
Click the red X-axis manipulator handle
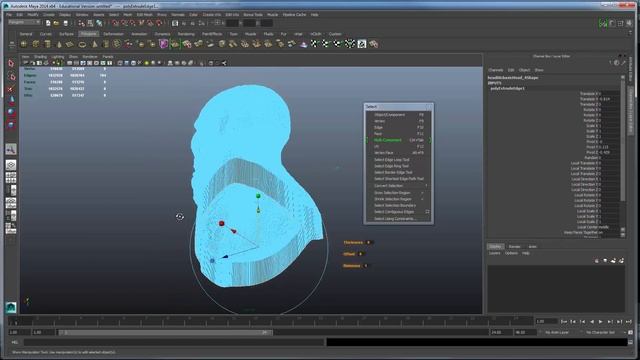(x=222, y=223)
